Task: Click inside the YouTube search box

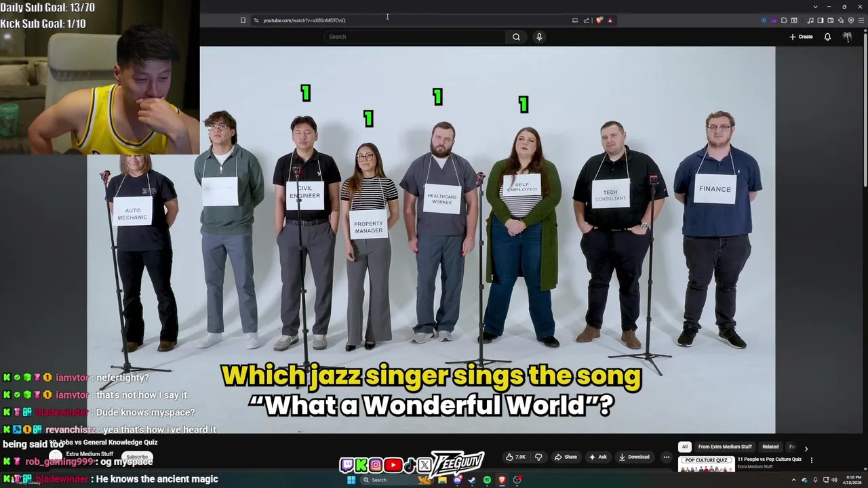Action: (414, 37)
